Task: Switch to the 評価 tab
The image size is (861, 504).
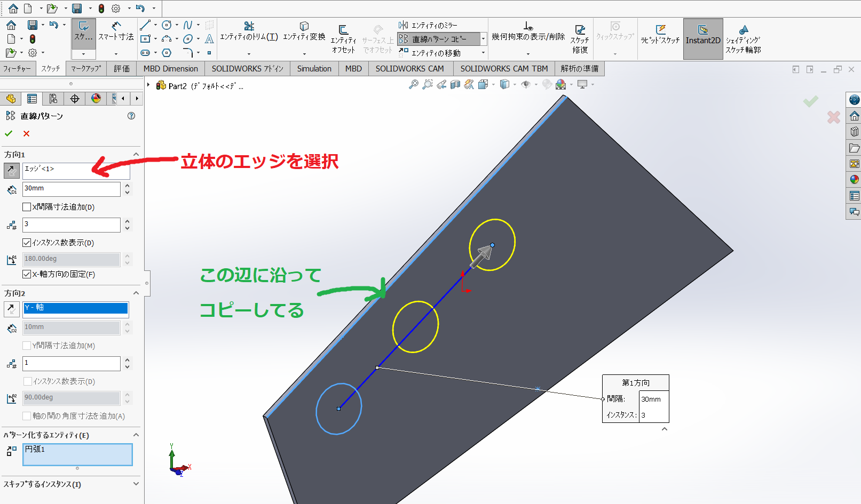Action: [122, 69]
